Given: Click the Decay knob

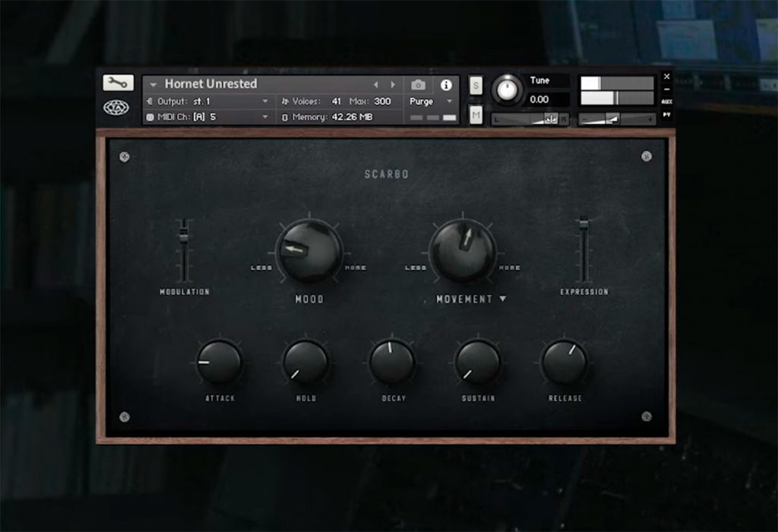Looking at the screenshot, I should coord(392,362).
